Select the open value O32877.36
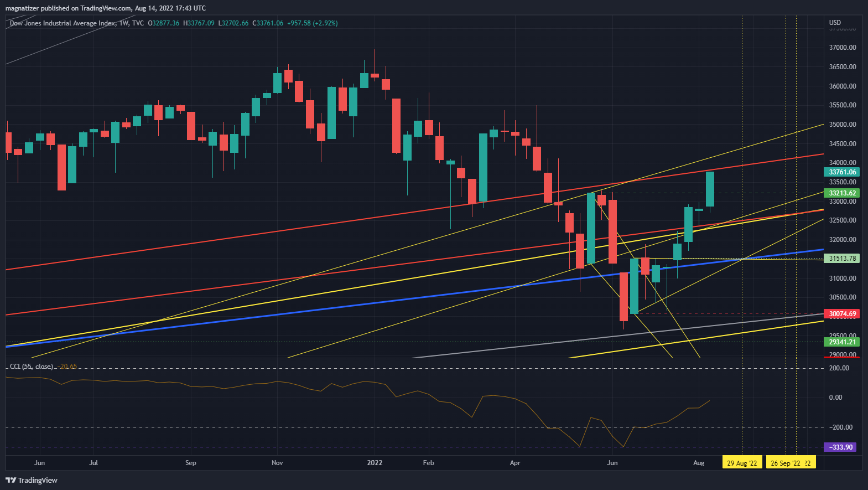Image resolution: width=868 pixels, height=490 pixels. pos(164,23)
